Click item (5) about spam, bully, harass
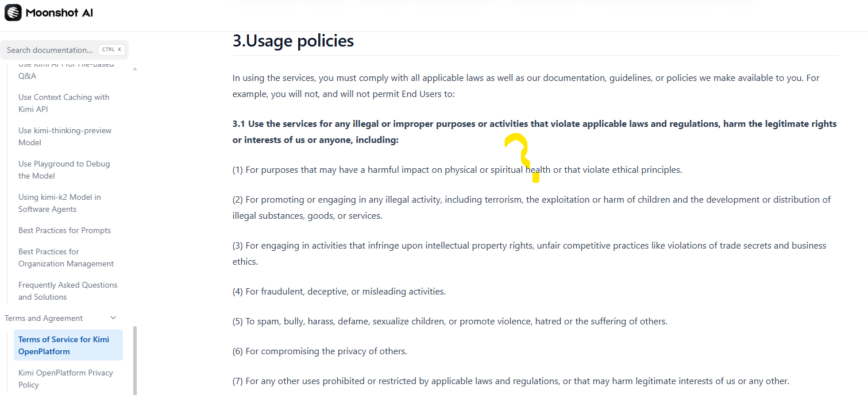Image resolution: width=868 pixels, height=395 pixels. (x=450, y=322)
